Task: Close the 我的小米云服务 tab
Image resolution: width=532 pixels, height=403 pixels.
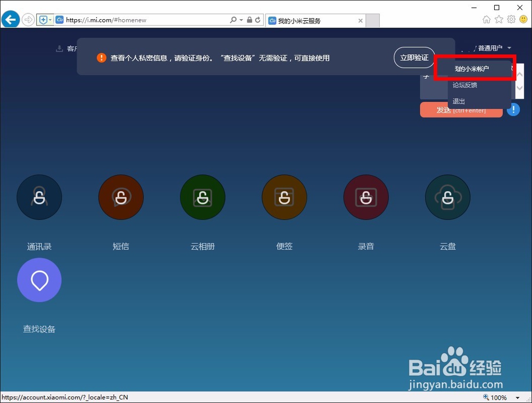Action: point(360,21)
